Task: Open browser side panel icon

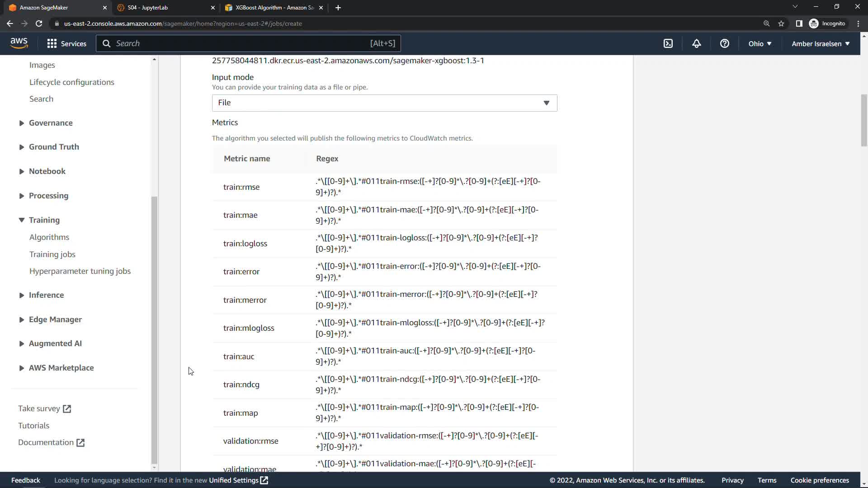Action: 799,23
